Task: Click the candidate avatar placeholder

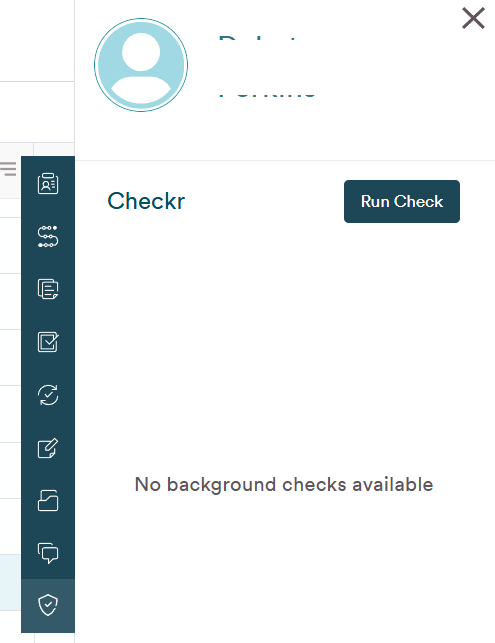Action: (141, 65)
